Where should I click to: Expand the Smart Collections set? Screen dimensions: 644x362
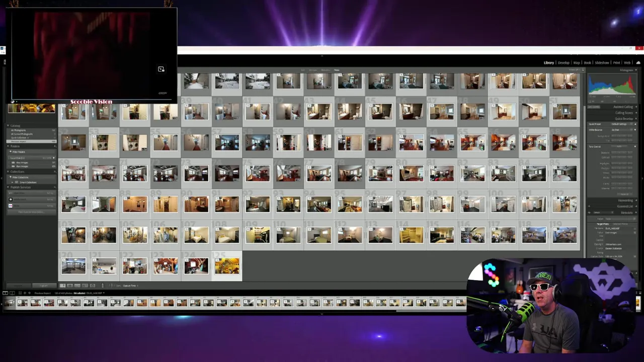[12, 183]
